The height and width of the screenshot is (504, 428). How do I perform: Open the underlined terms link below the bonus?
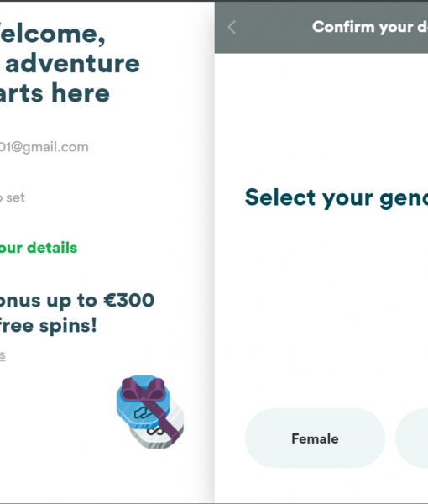coord(3,355)
